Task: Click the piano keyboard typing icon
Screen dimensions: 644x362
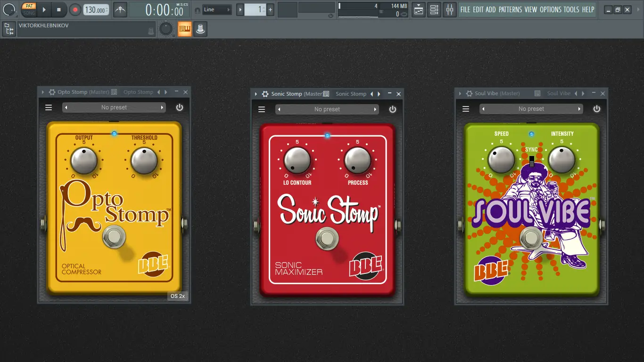Action: click(184, 29)
